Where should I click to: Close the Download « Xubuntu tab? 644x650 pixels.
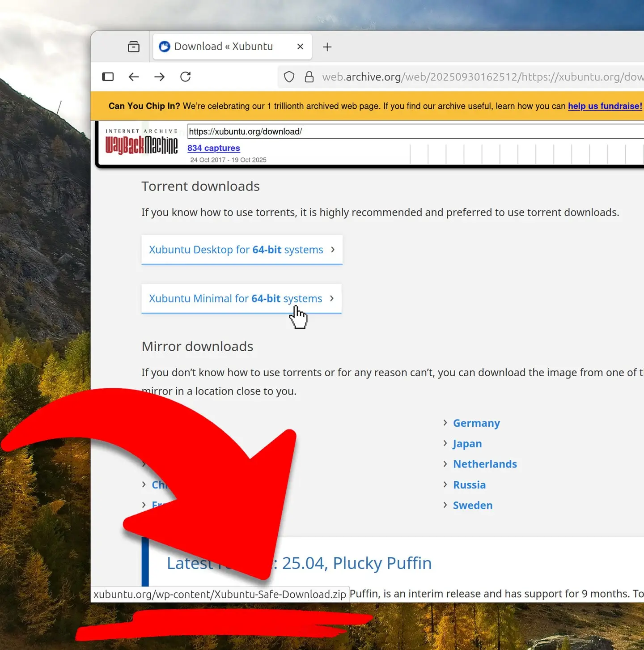point(300,46)
